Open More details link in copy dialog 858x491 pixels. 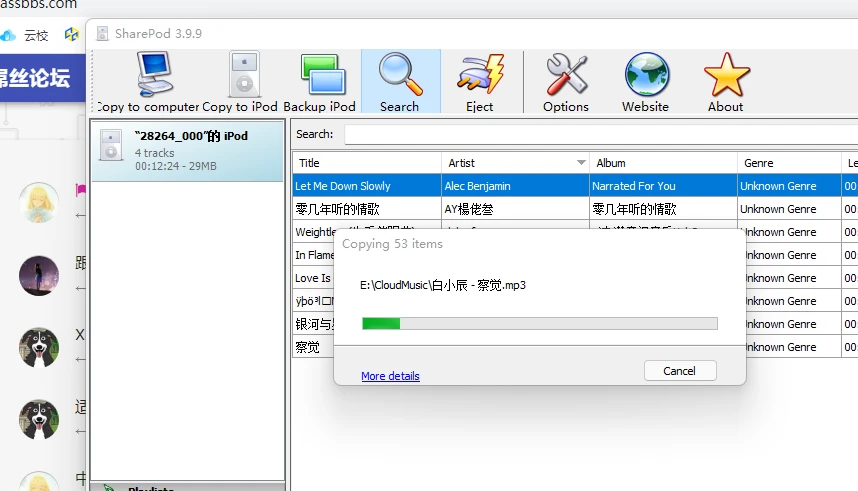390,376
